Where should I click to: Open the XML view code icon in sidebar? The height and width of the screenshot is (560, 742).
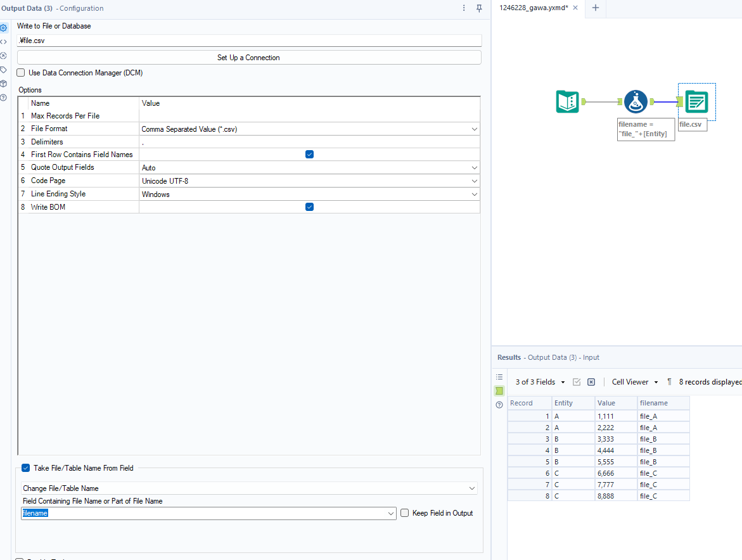coord(4,42)
